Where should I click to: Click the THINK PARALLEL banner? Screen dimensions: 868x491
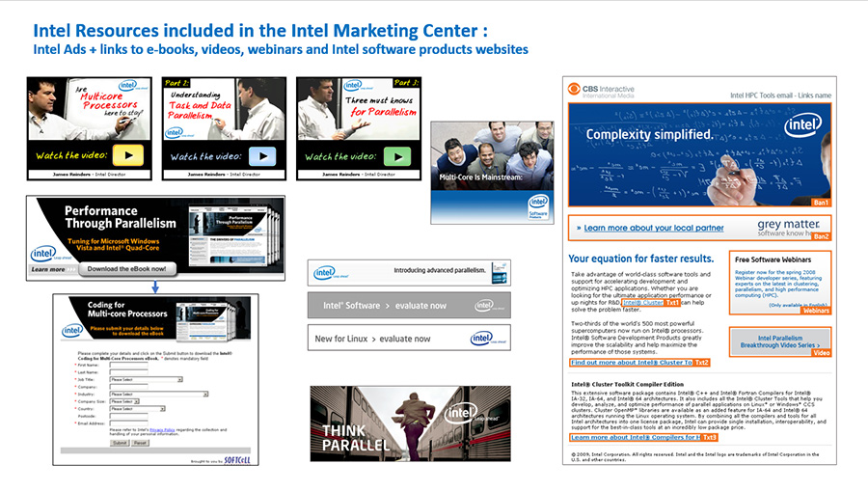click(410, 424)
